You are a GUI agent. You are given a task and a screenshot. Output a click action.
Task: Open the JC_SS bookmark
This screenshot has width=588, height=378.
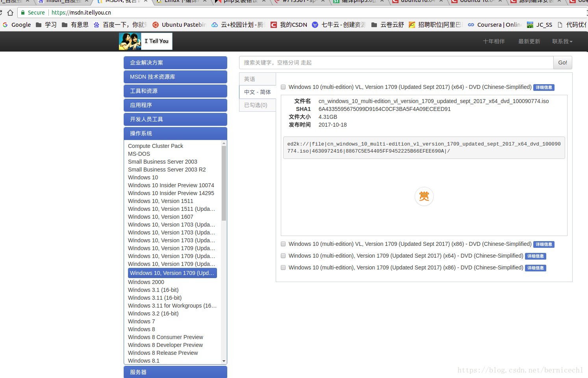pyautogui.click(x=540, y=25)
